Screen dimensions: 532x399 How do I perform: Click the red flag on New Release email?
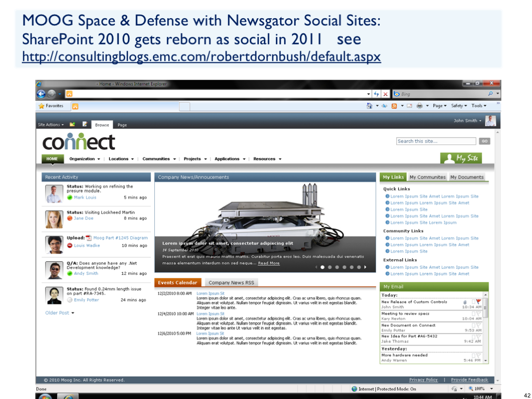pos(478,302)
